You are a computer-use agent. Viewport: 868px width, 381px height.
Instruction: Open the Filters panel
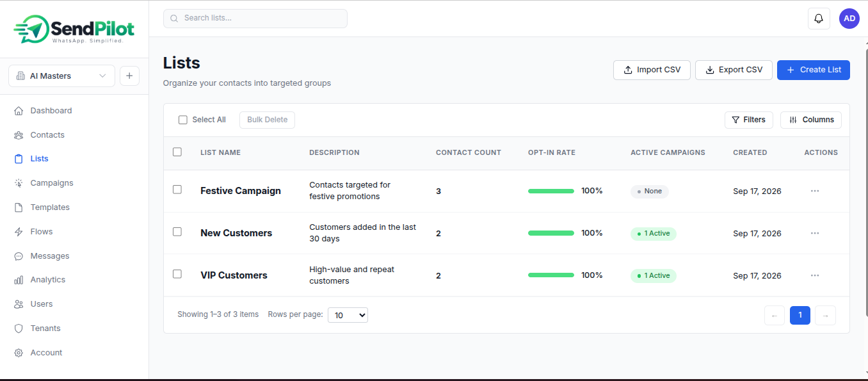click(x=749, y=120)
